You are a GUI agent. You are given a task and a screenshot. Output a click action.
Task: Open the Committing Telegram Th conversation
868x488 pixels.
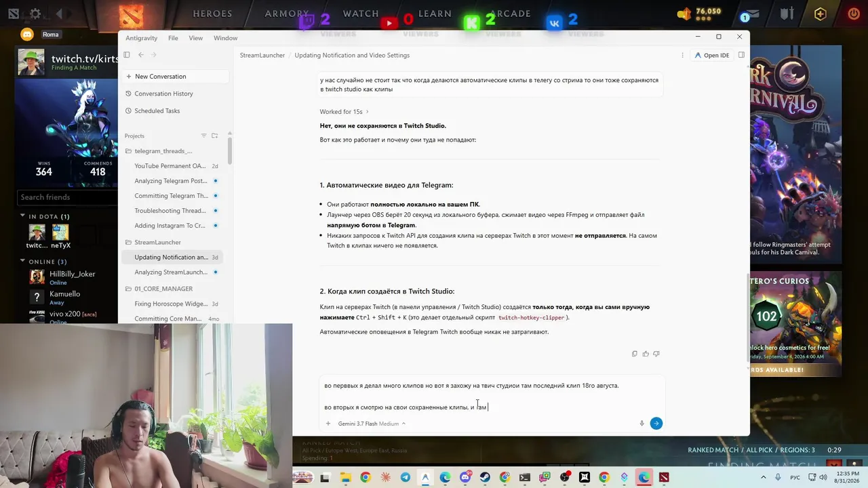(173, 196)
